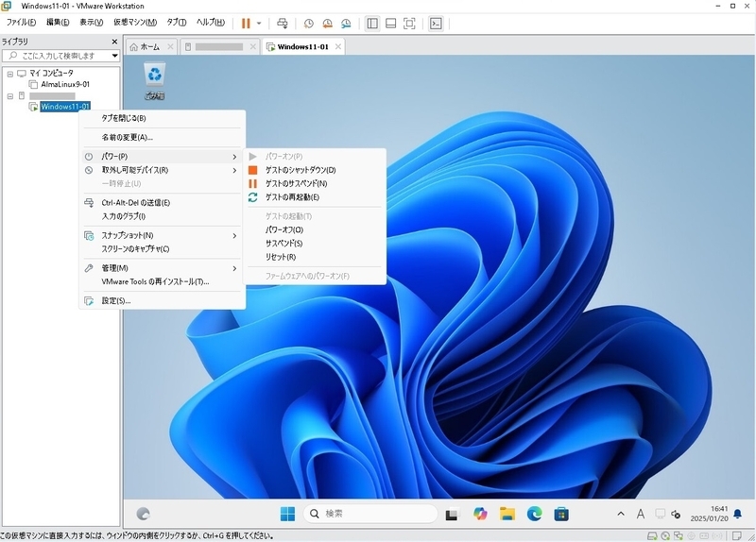This screenshot has height=542, width=756.
Task: Open 設定(S)... from context menu
Action: point(162,301)
